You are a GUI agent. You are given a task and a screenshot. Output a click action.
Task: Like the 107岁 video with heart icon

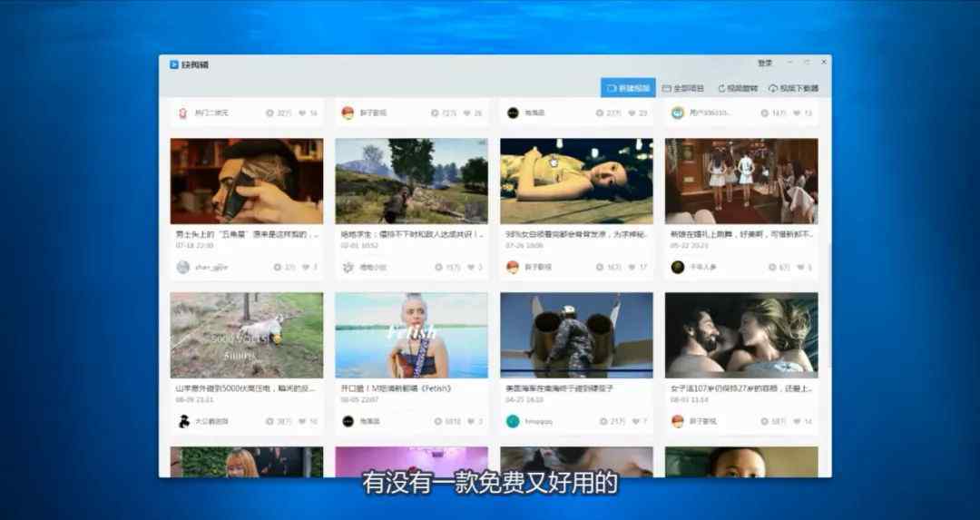[797, 421]
